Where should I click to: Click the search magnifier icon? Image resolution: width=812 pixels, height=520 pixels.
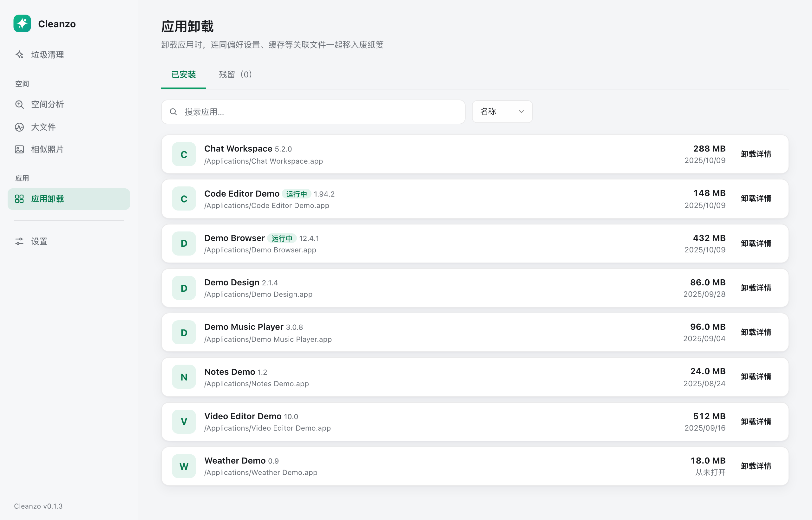(173, 112)
